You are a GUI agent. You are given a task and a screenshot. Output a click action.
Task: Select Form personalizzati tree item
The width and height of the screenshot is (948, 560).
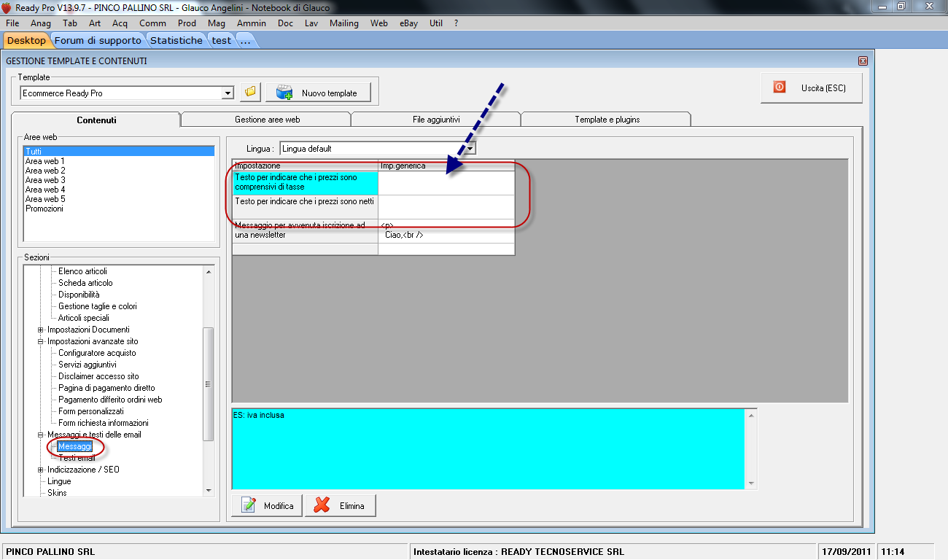click(91, 411)
